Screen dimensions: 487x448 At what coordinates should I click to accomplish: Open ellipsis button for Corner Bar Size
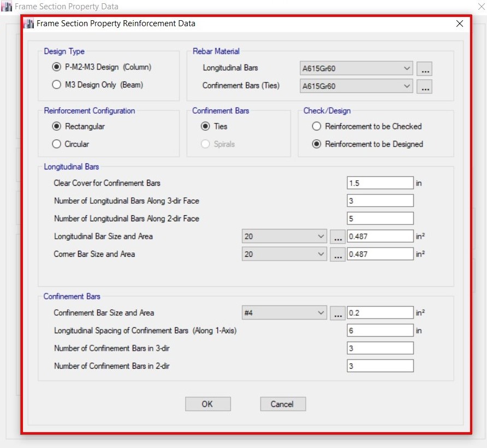point(337,255)
